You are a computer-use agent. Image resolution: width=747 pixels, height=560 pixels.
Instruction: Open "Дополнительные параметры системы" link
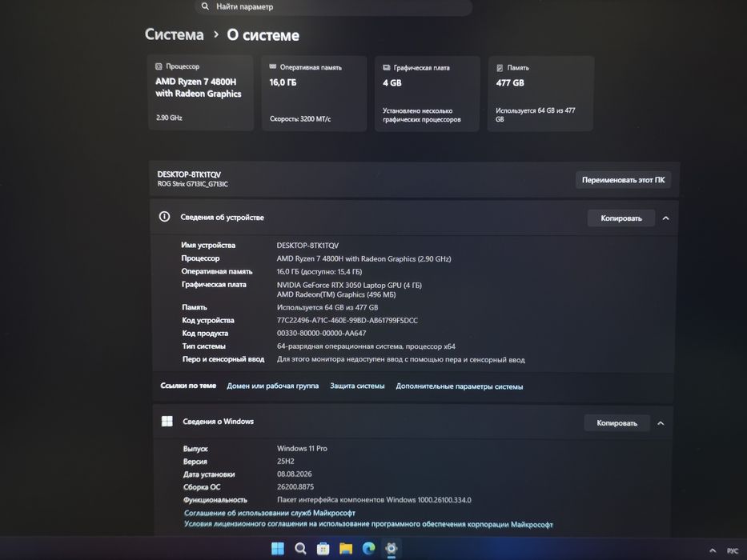tap(460, 386)
